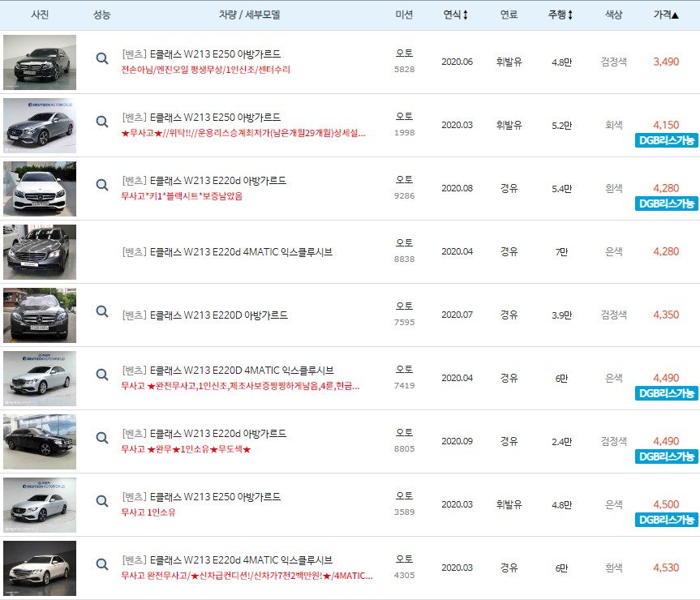Image resolution: width=700 pixels, height=600 pixels.
Task: Click 차량 / 세부모델 column header
Action: coord(250,15)
